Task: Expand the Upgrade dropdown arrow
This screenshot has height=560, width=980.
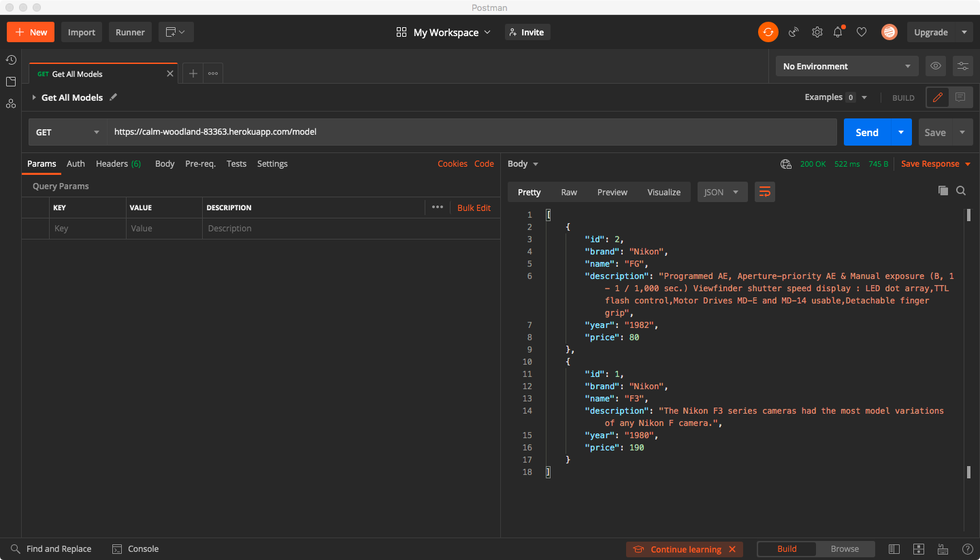Action: coord(964,32)
